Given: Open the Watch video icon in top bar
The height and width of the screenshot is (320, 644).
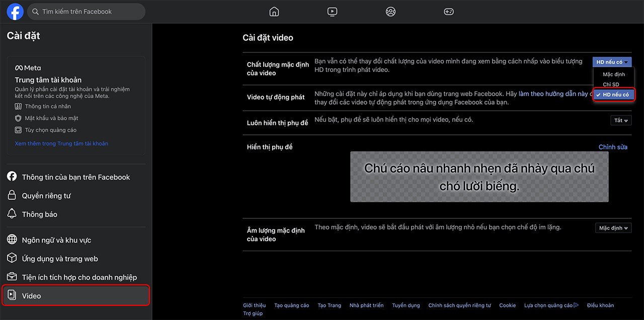Looking at the screenshot, I should click(332, 12).
